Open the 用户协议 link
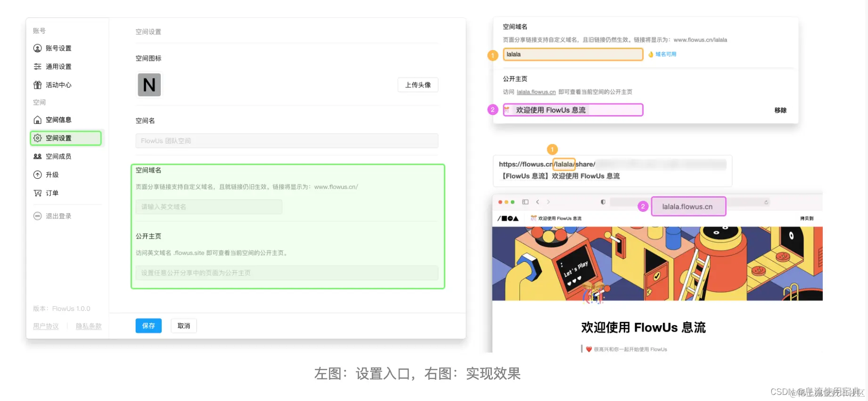 pyautogui.click(x=46, y=326)
